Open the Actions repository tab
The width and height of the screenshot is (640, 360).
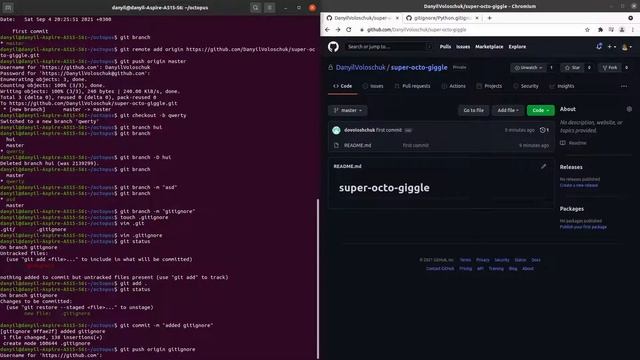tap(453, 86)
